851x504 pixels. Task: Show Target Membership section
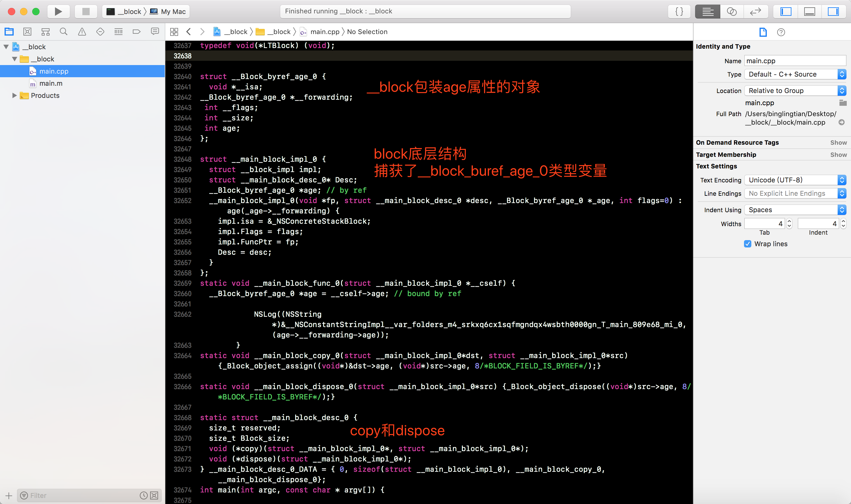pos(839,155)
